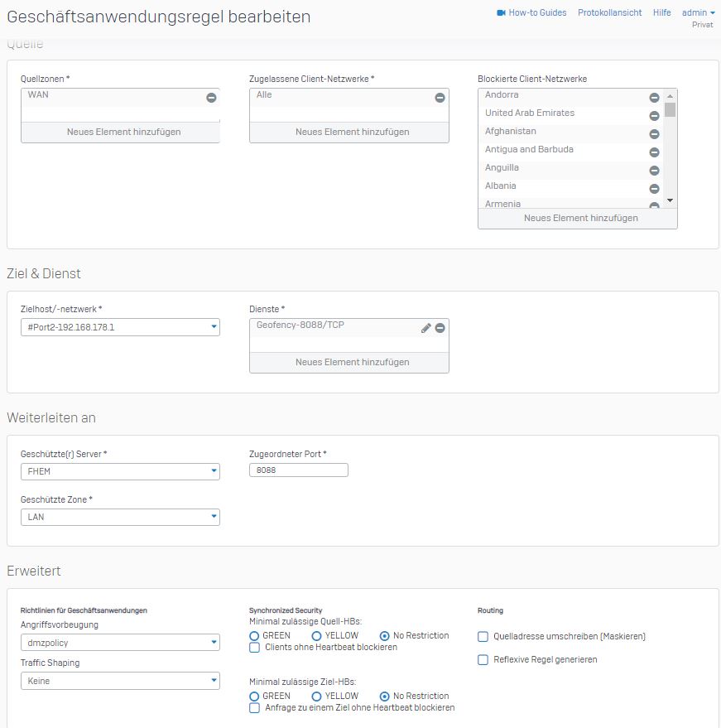
Task: Open the admin user menu
Action: (698, 13)
